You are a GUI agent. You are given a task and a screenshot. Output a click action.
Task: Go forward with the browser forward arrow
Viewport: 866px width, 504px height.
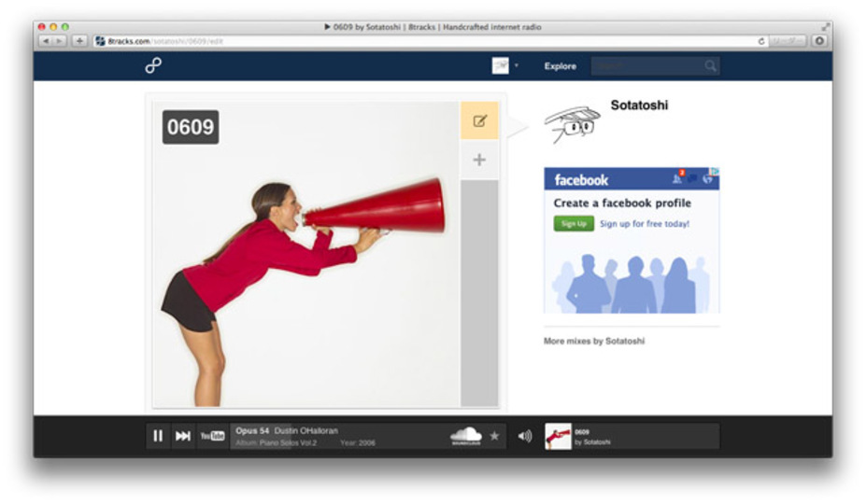(x=60, y=41)
